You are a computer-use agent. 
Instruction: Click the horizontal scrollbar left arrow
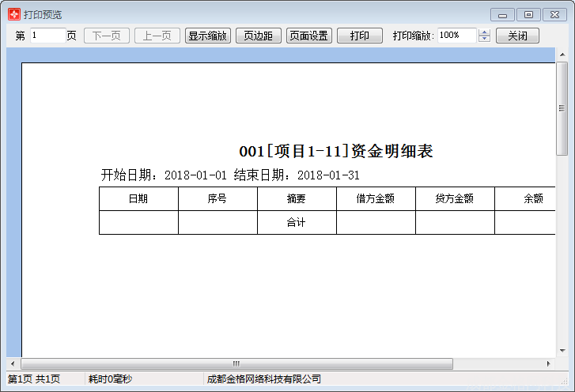click(13, 364)
